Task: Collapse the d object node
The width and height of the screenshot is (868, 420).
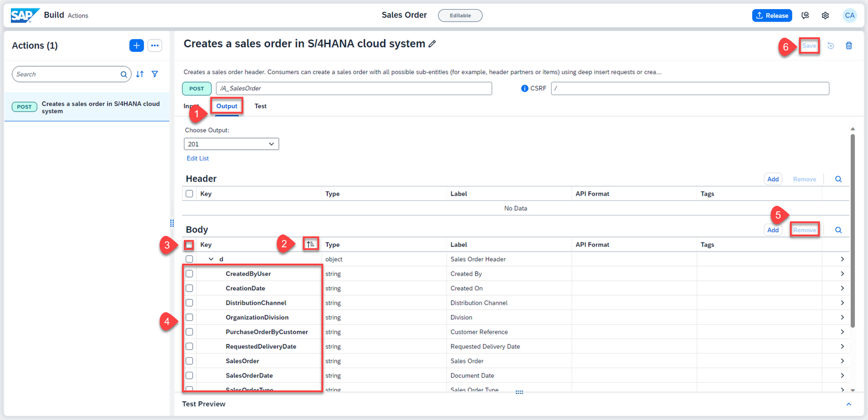Action: (211, 259)
